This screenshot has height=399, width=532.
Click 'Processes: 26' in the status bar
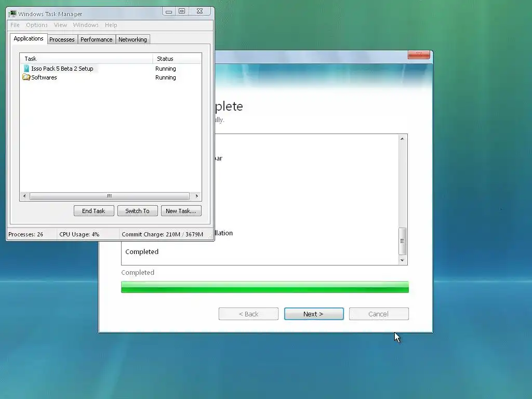(26, 234)
